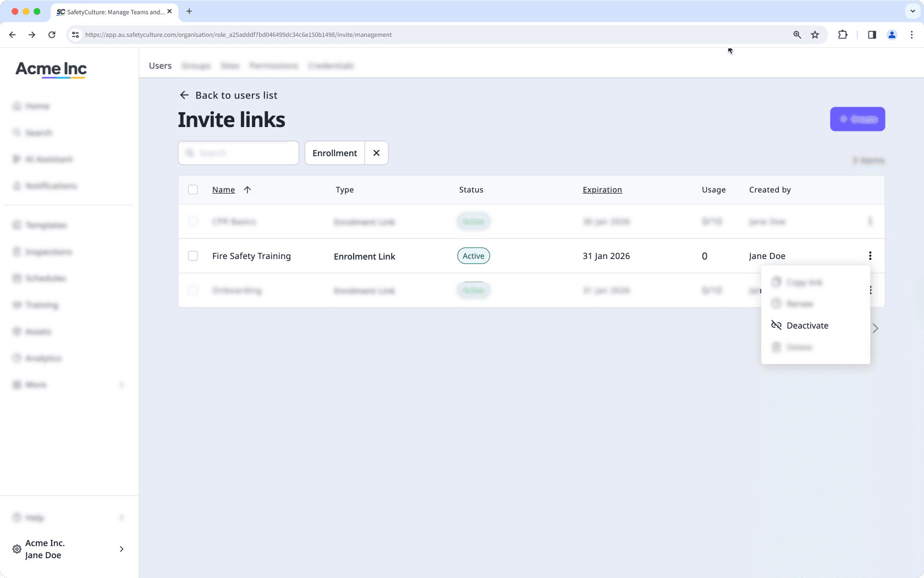Tick the checkbox for Fire Safety Training
Viewport: 924px width, 578px height.
click(193, 256)
